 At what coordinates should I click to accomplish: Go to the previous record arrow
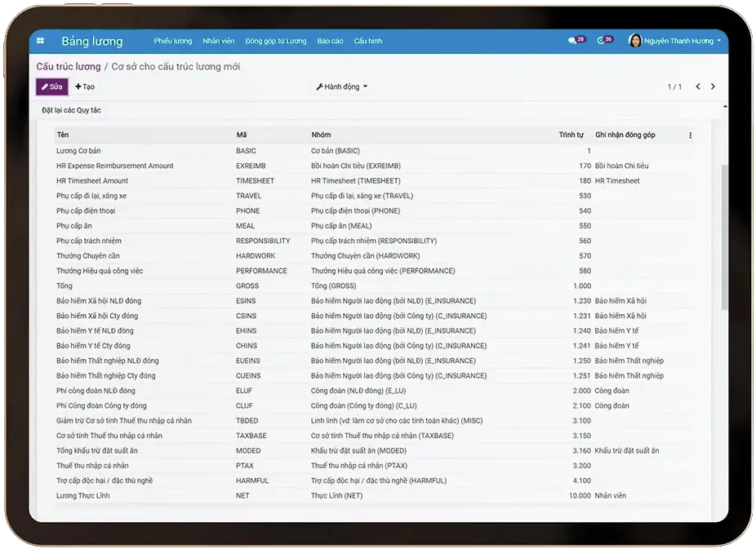pyautogui.click(x=697, y=86)
